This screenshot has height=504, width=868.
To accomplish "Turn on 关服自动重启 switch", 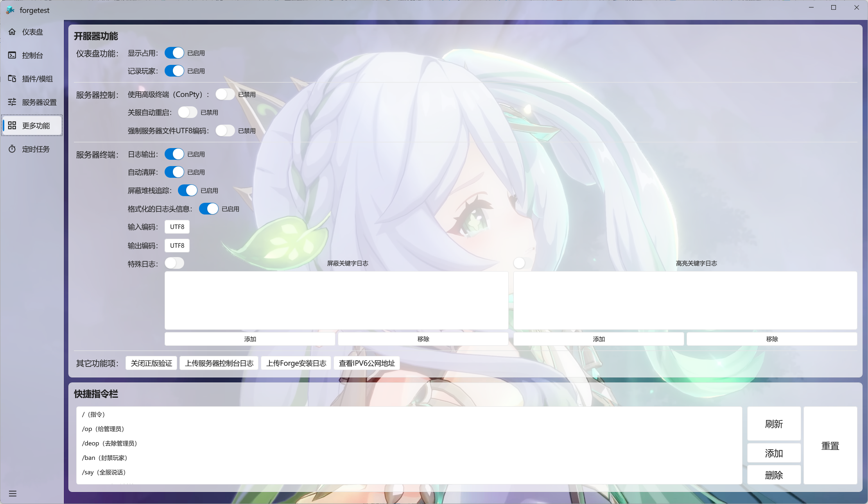I will (188, 112).
